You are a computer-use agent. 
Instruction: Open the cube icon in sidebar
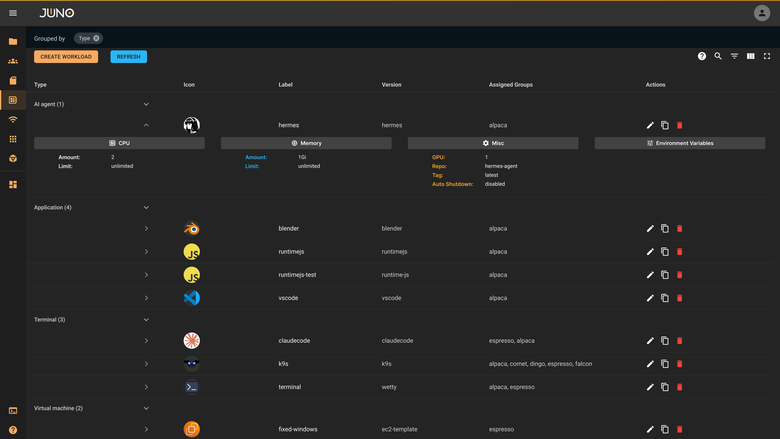click(13, 159)
